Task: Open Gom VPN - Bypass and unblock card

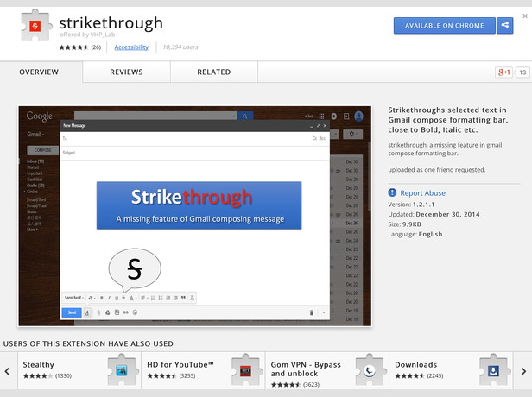Action: coord(326,370)
